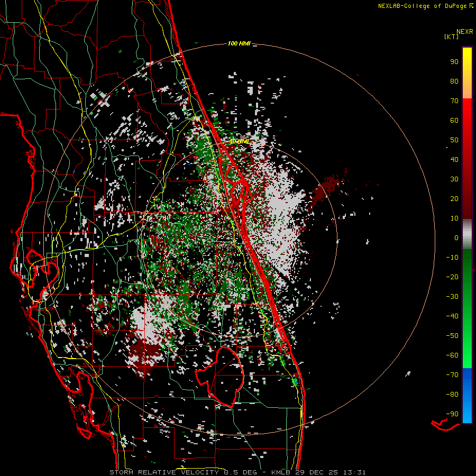Click the positive 10 velocity scale label
The image size is (476, 476).
(x=454, y=218)
